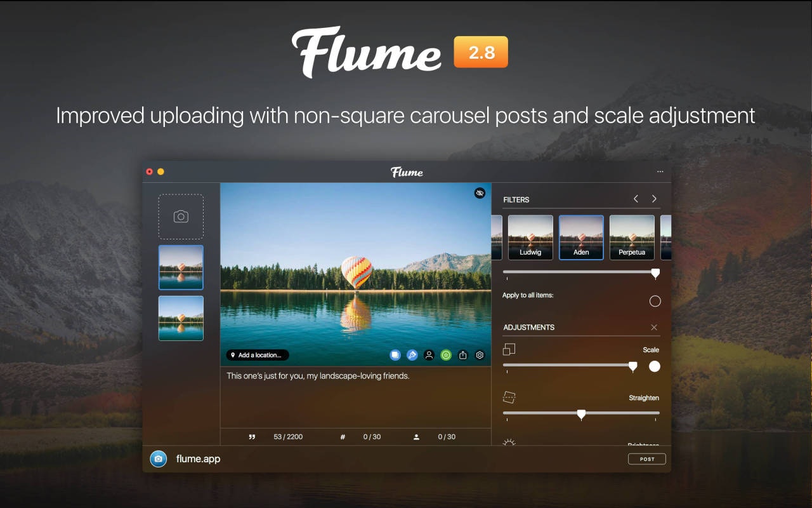Click the hashtag counter icon
Image resolution: width=812 pixels, height=508 pixels.
coord(342,437)
